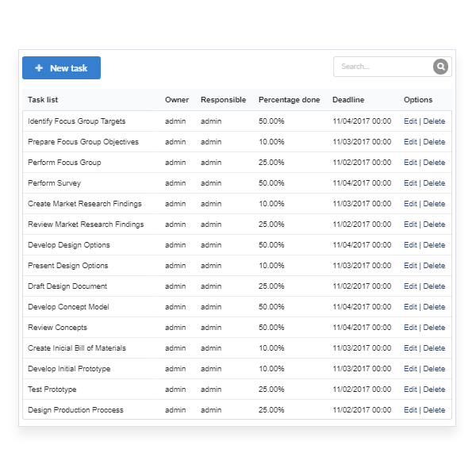
Task: Select the Create Inicial Bill of Materials name
Action: pos(77,348)
